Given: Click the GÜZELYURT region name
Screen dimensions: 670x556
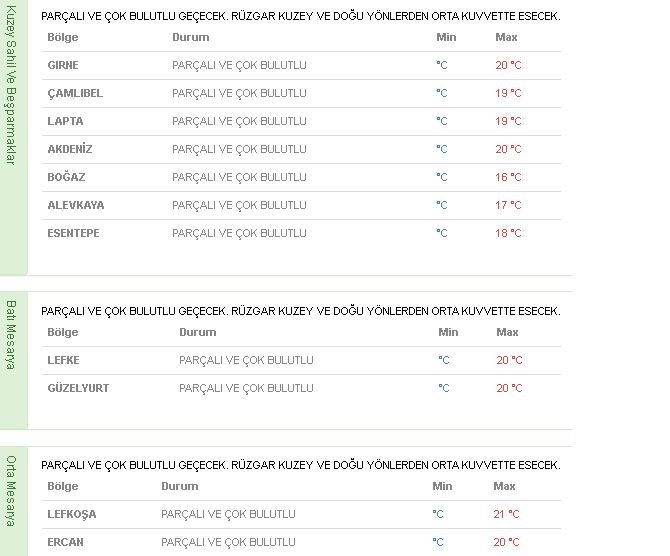Looking at the screenshot, I should click(x=78, y=388).
